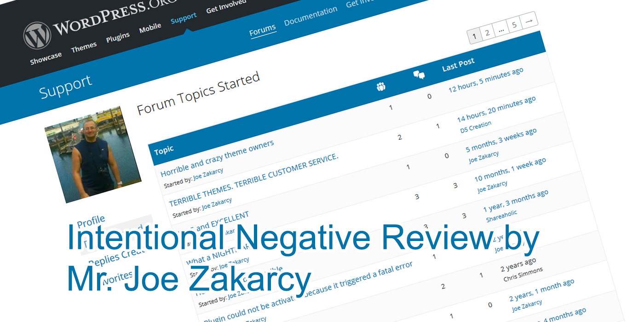Open topic 'Plugin could not be activated' fatal error
Image resolution: width=644 pixels, height=322 pixels.
click(x=308, y=293)
